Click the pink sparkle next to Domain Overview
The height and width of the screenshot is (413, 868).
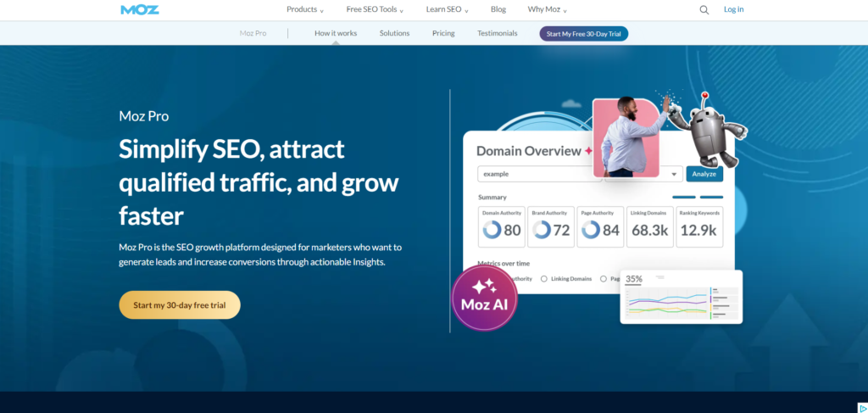tap(588, 151)
